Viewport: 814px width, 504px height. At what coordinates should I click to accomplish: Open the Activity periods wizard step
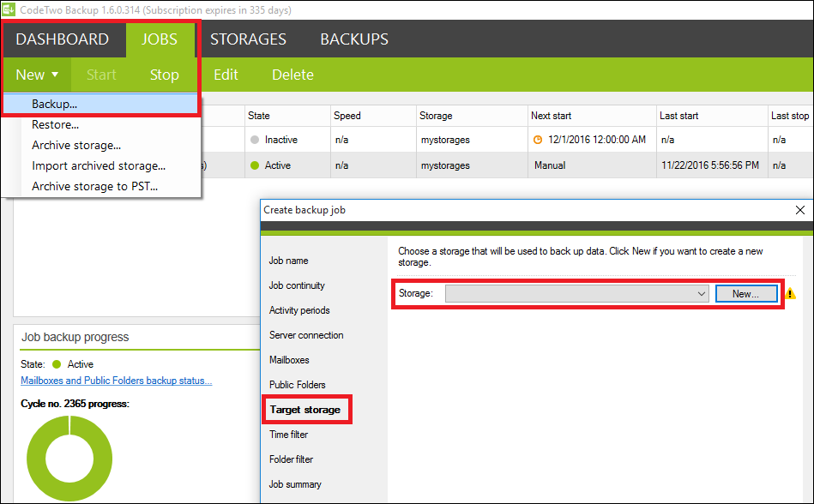click(299, 310)
